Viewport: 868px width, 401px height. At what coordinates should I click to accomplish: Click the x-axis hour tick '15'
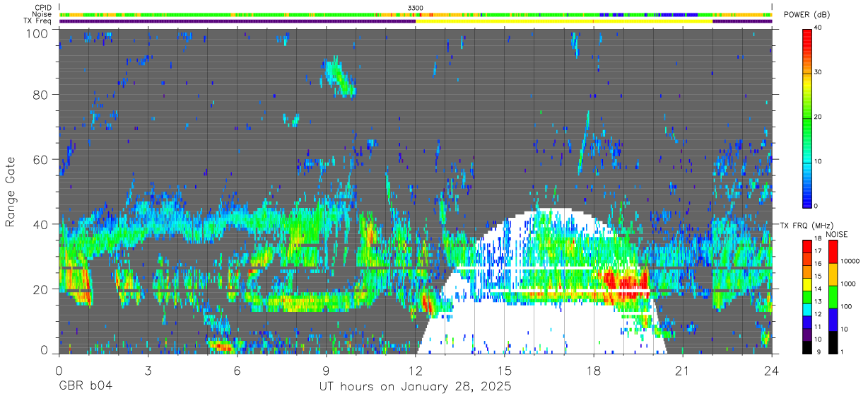pos(505,370)
